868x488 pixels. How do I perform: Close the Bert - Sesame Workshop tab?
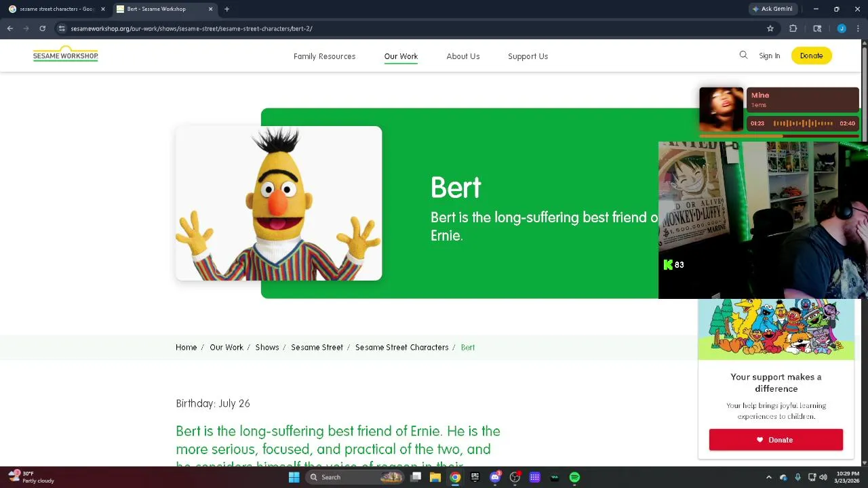tap(210, 9)
